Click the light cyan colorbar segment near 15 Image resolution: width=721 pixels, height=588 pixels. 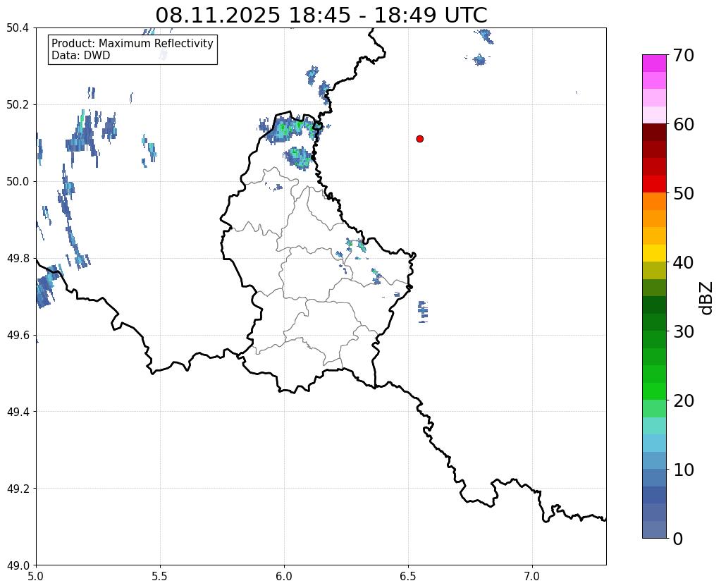[654, 426]
